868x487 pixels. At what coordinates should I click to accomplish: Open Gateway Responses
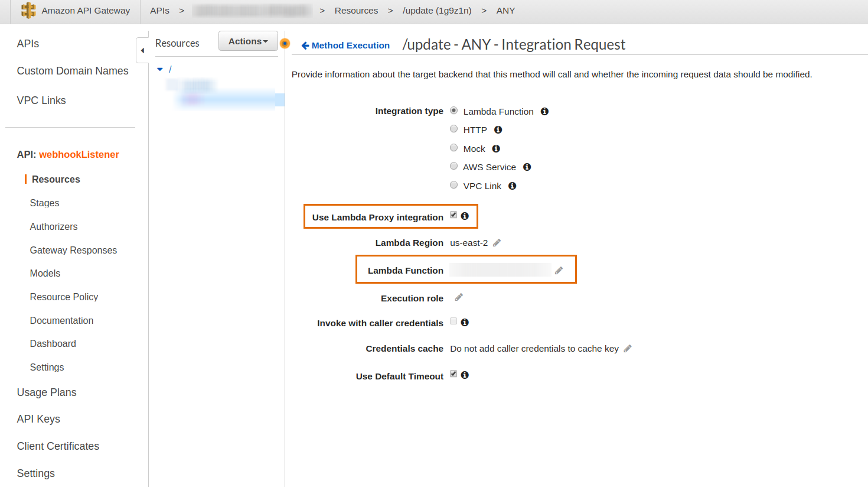(73, 250)
